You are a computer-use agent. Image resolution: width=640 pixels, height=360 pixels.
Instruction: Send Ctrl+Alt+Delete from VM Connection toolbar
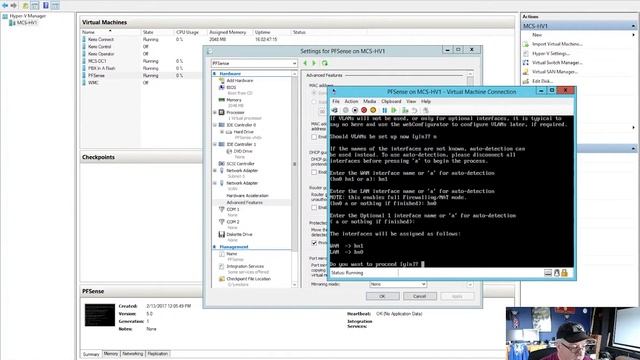pos(335,110)
